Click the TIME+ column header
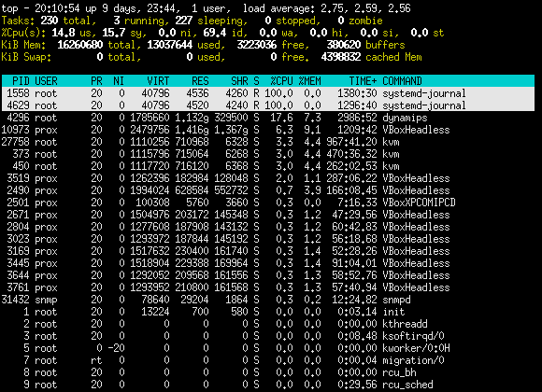 point(363,81)
